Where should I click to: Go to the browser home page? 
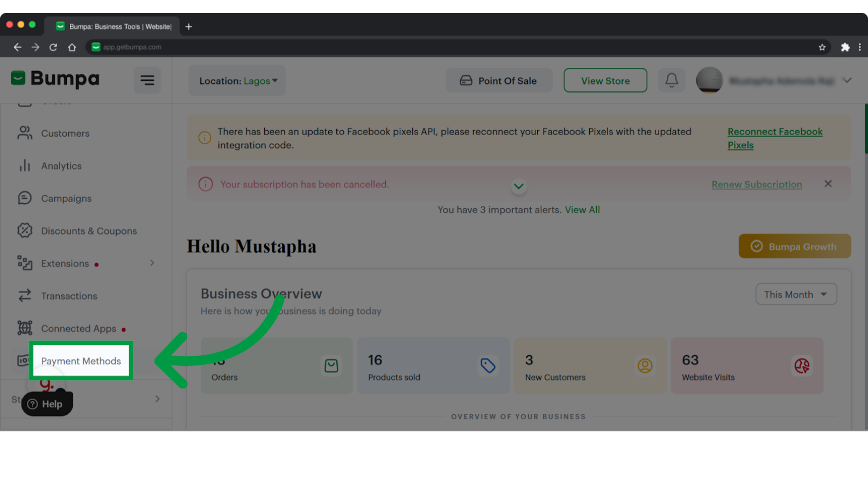point(72,47)
